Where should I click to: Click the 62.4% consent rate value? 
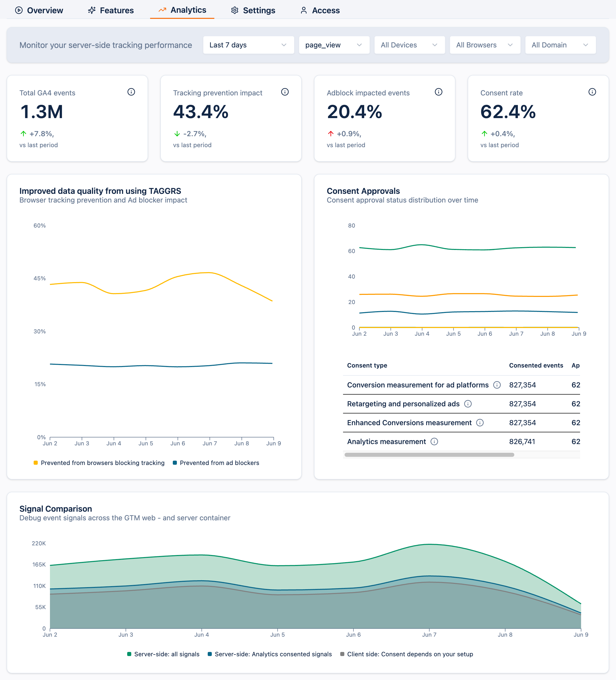(x=508, y=112)
